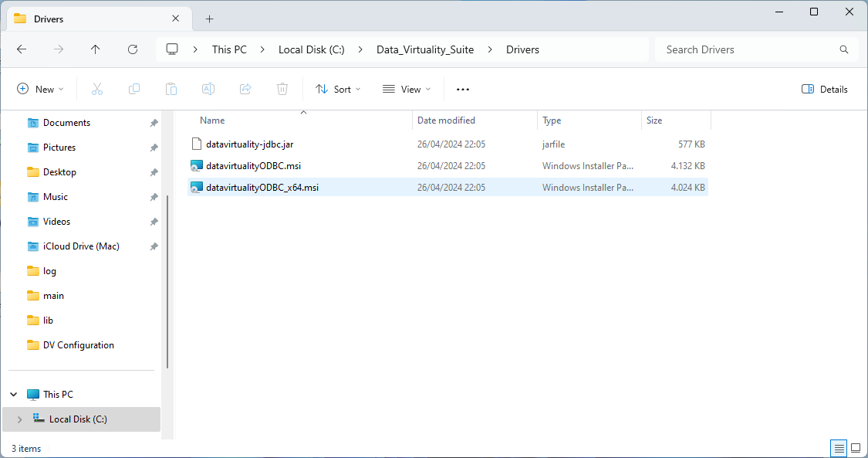This screenshot has height=458, width=868.
Task: Go up one folder level
Action: click(x=96, y=49)
